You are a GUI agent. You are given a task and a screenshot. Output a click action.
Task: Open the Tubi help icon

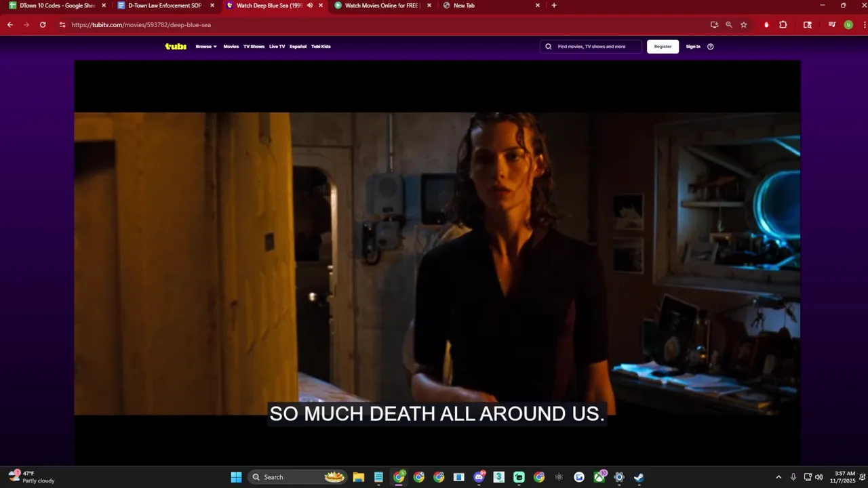711,47
